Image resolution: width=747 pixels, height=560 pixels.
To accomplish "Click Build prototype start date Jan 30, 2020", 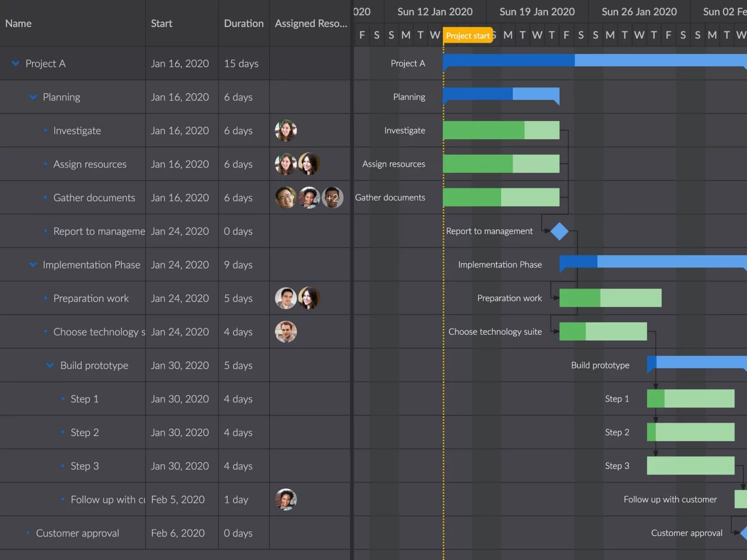I will 180,366.
